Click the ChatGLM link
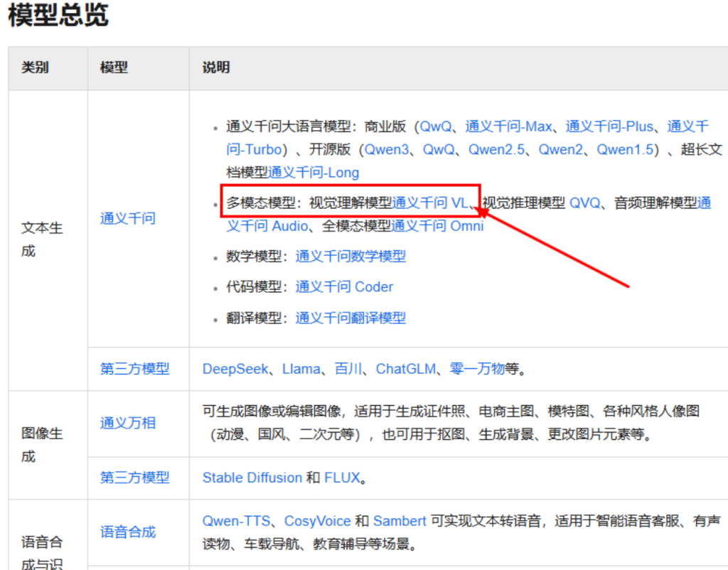This screenshot has width=728, height=570. tap(402, 369)
